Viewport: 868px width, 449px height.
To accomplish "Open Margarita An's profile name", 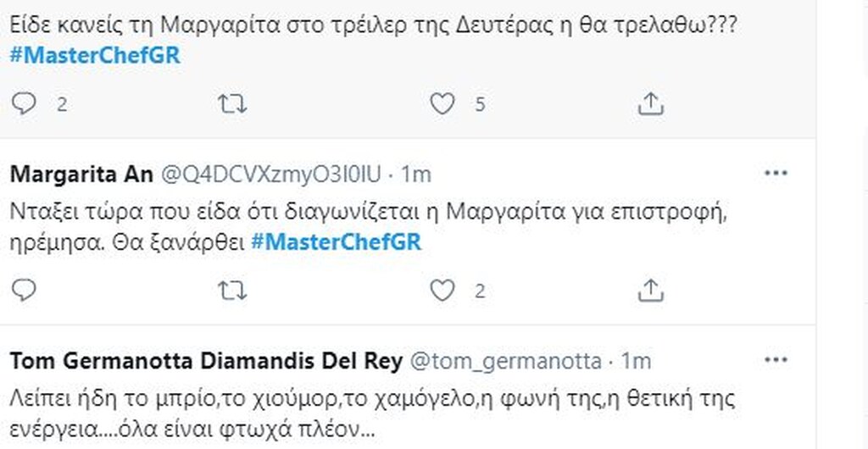I will [81, 175].
